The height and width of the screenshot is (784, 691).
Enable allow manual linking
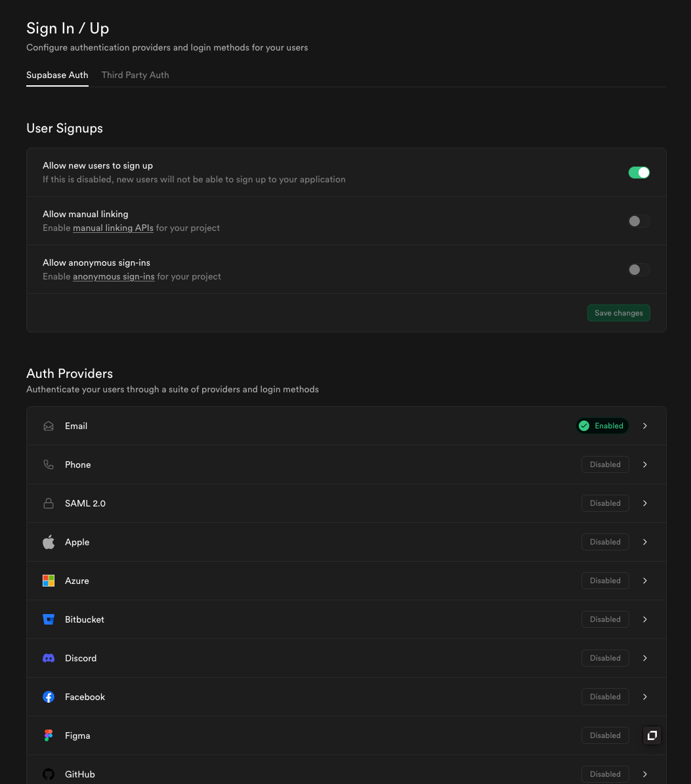tap(639, 221)
